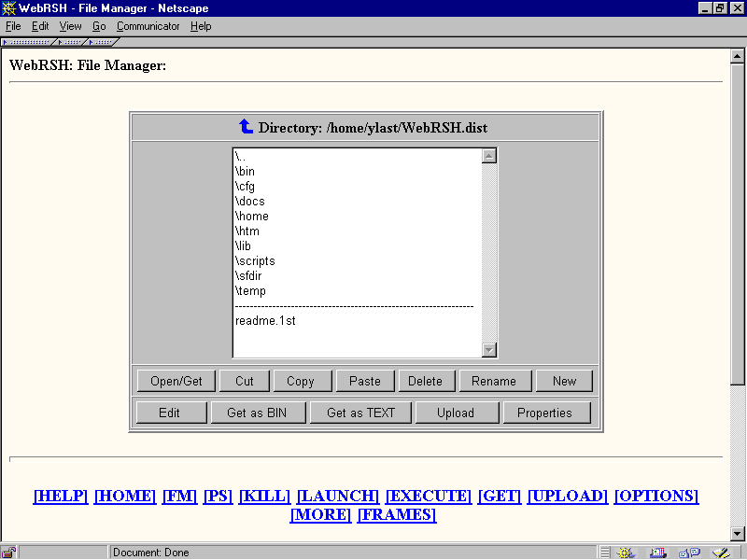Image resolution: width=747 pixels, height=560 pixels.
Task: Select the \temp directory entry
Action: click(x=358, y=291)
